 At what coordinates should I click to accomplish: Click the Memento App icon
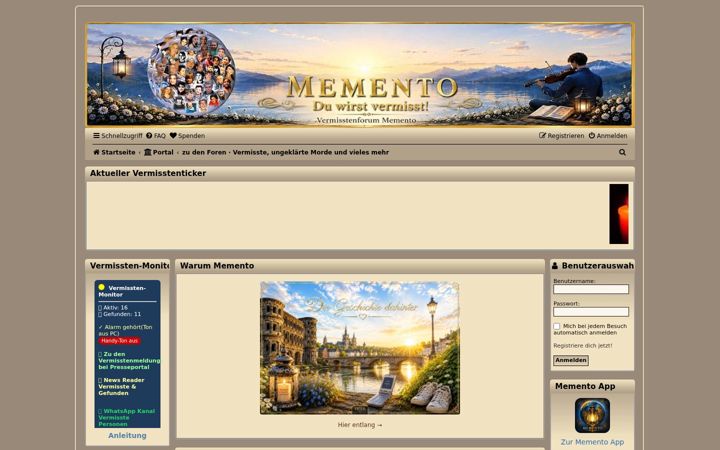(592, 416)
